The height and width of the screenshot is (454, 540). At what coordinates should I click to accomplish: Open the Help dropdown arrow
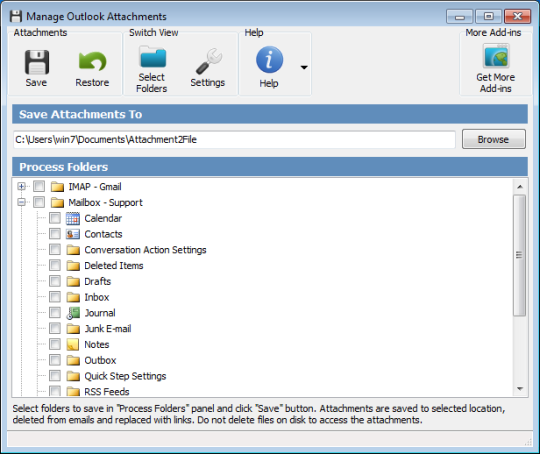coord(304,67)
